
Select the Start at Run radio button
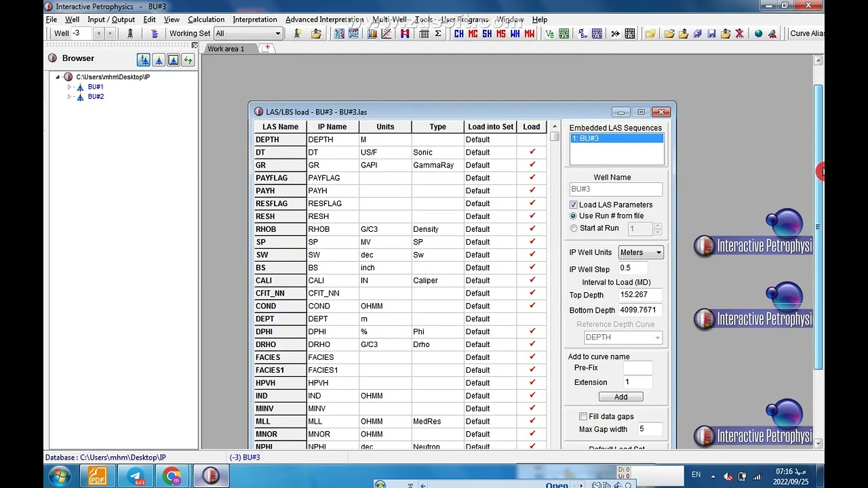(574, 228)
